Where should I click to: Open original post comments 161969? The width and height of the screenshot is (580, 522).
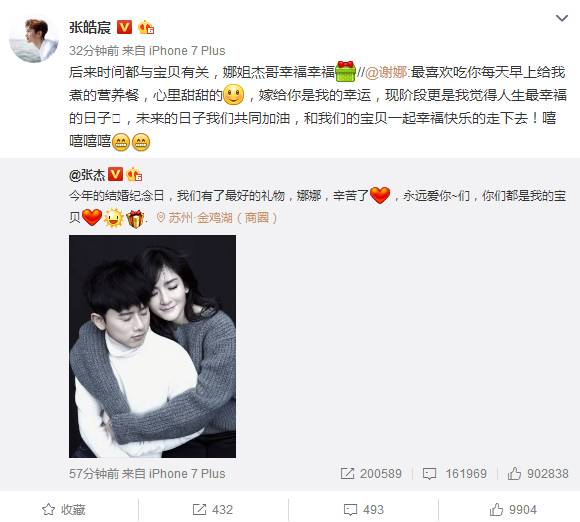click(455, 474)
